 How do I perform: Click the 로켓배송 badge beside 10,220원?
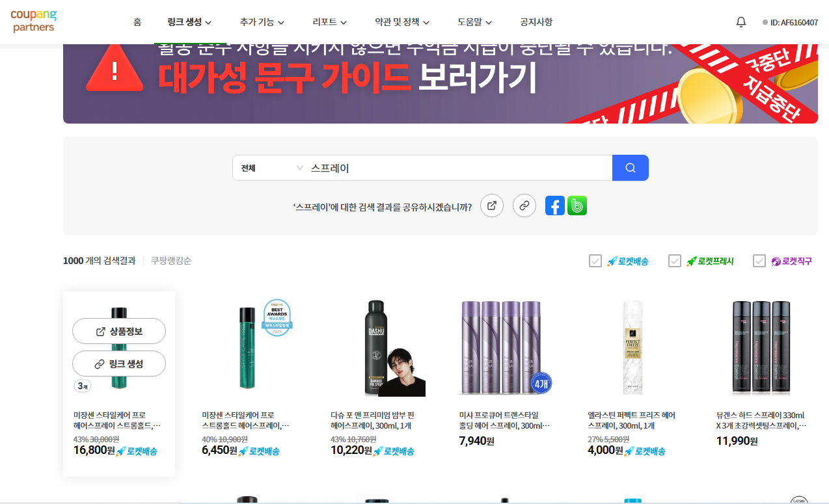click(x=394, y=451)
